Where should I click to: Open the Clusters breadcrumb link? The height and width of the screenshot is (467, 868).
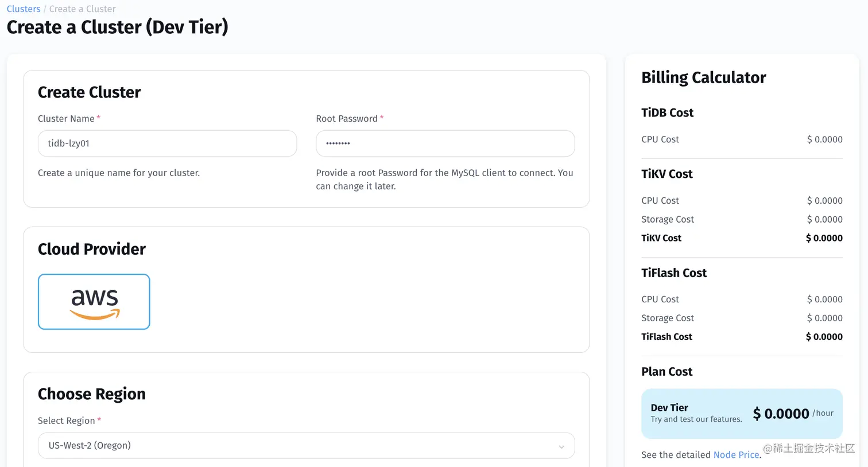[24, 9]
